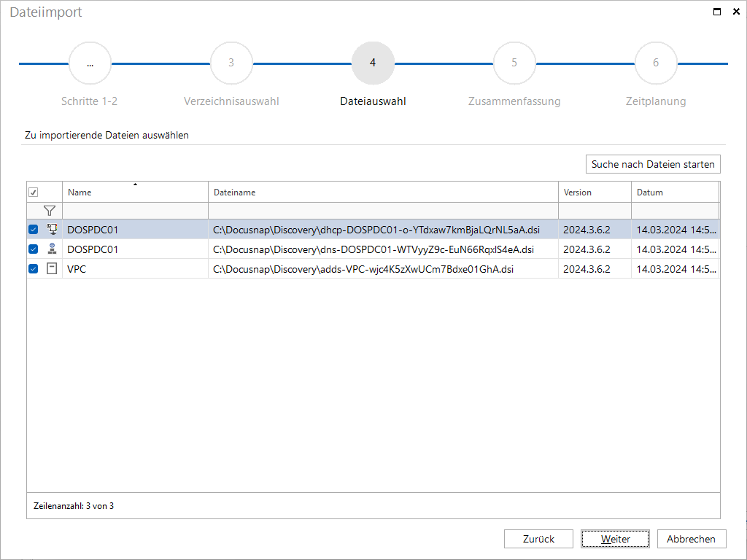Uncheck the dhcp-DOSPDC01 file checkbox
This screenshot has height=560, width=747.
(34, 230)
